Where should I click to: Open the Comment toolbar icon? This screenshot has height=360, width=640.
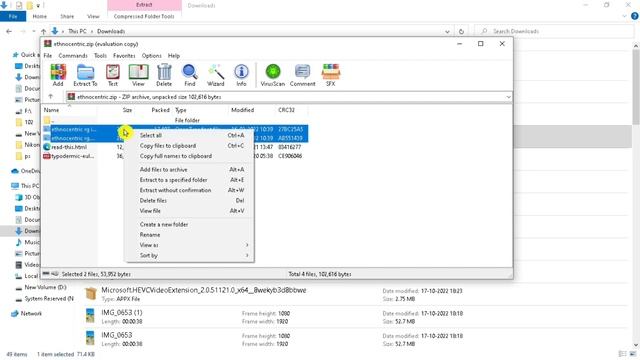302,75
